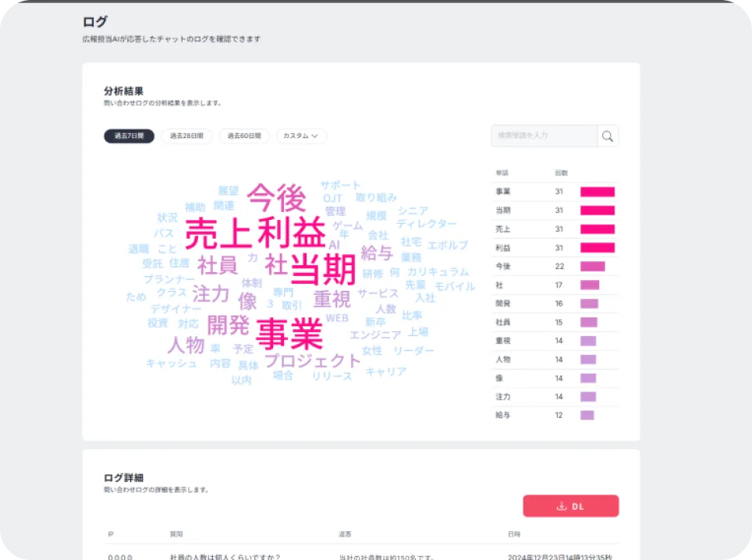Open the log row asking about 社員の人数
Screen dimensions: 752x560
coord(225,556)
